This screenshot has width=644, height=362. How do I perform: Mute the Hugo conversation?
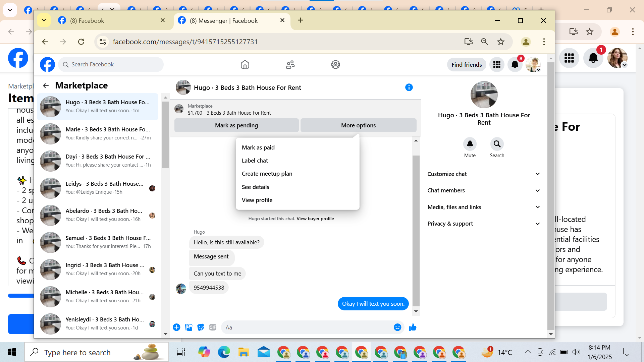[470, 144]
